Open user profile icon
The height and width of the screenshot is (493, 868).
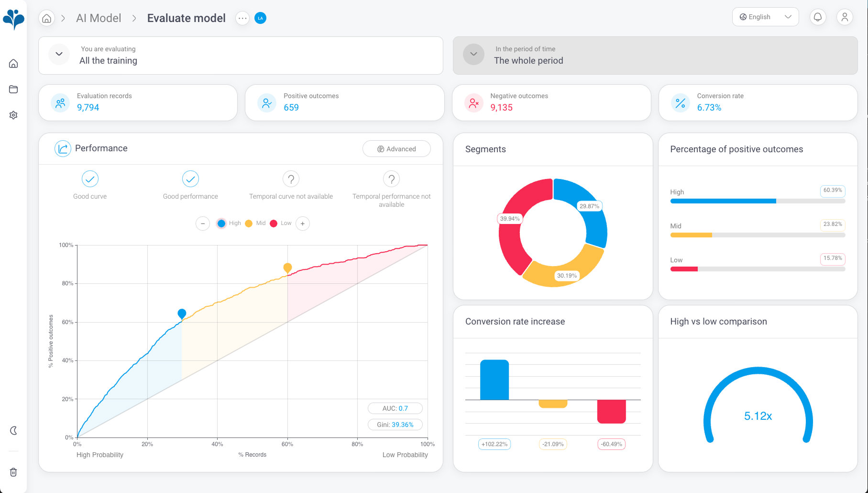(845, 17)
